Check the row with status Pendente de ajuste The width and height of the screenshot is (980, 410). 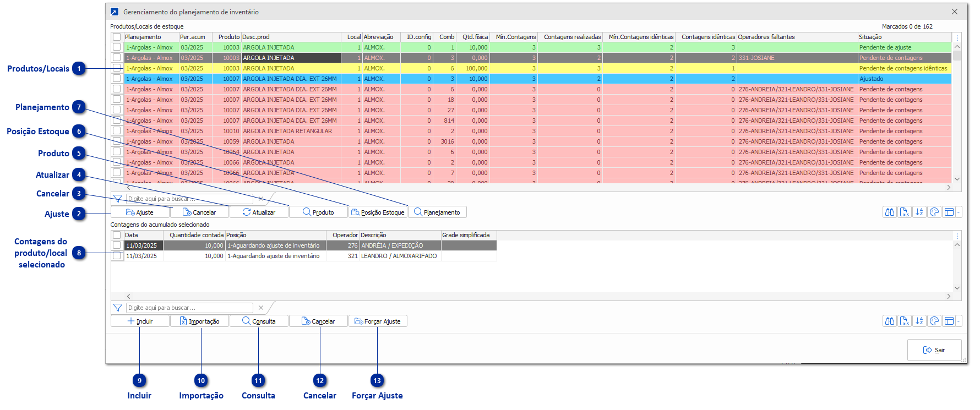pos(117,47)
